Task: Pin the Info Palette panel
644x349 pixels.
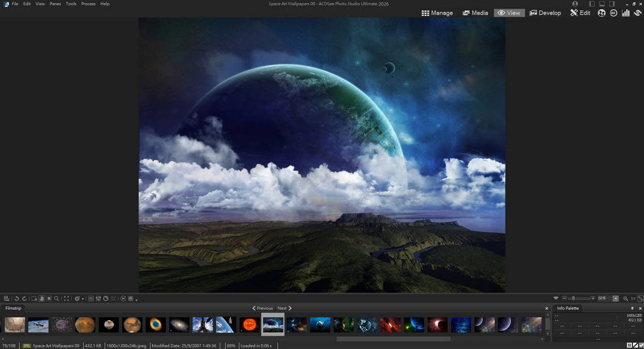Action: (632, 308)
